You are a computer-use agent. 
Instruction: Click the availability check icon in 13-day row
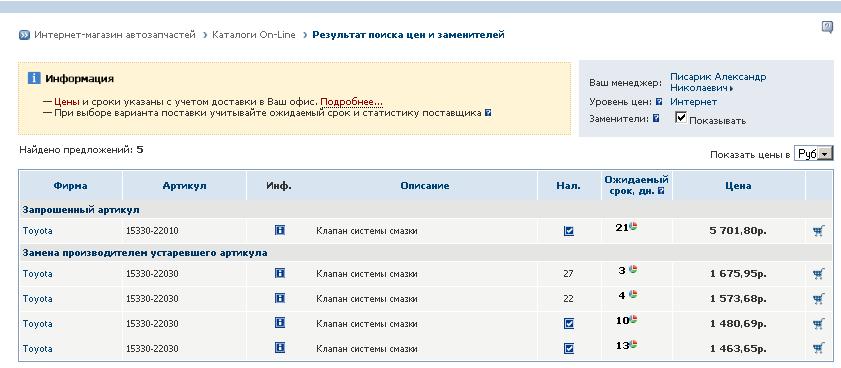coord(569,349)
